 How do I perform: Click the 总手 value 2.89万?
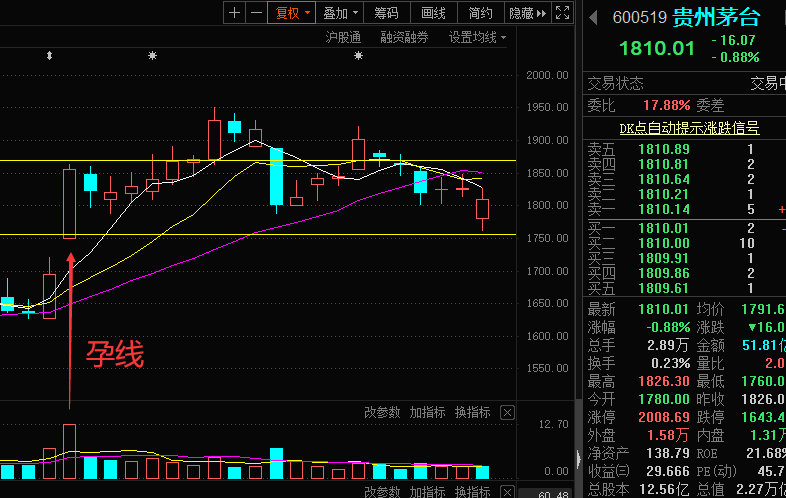tap(668, 346)
